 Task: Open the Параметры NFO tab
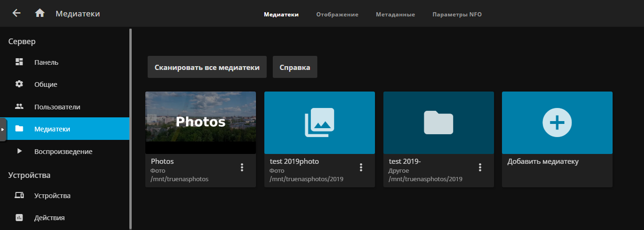pyautogui.click(x=457, y=15)
